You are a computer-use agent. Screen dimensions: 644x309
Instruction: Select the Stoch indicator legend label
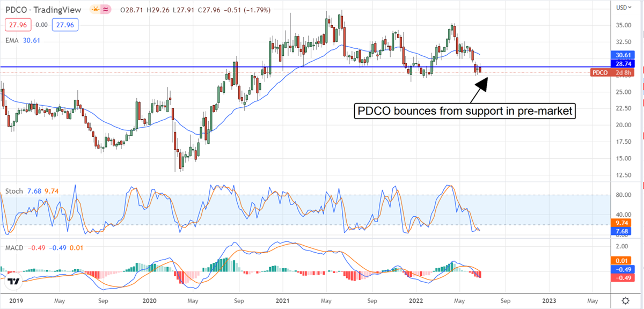click(x=13, y=190)
